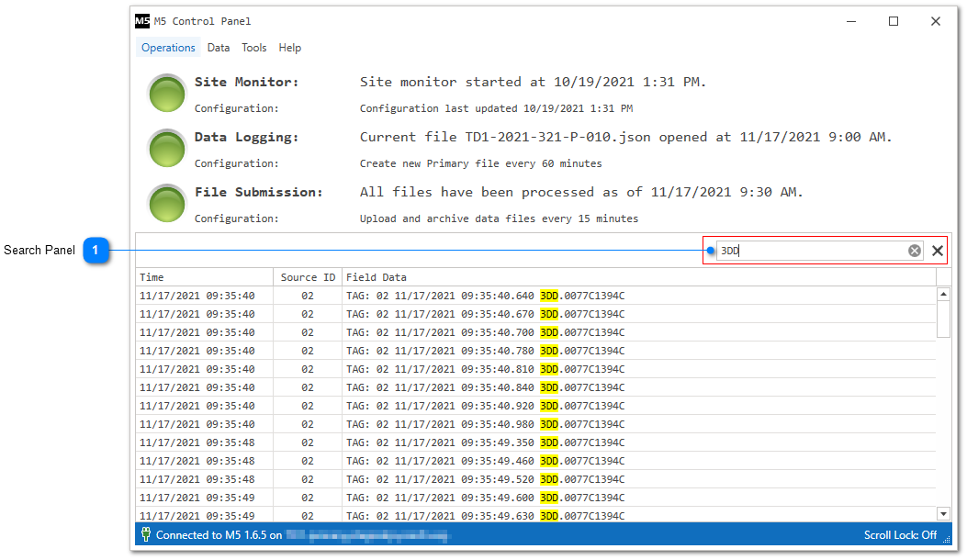
Task: Open the Operations menu
Action: tap(168, 48)
